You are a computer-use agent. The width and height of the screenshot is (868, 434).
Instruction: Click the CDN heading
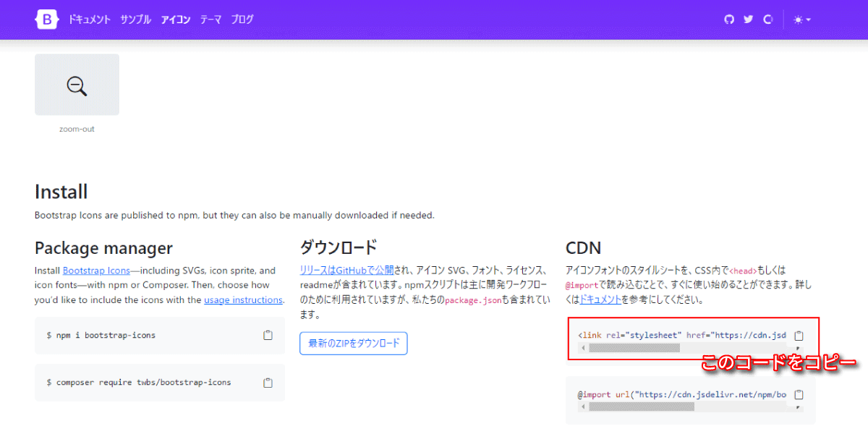click(x=584, y=248)
